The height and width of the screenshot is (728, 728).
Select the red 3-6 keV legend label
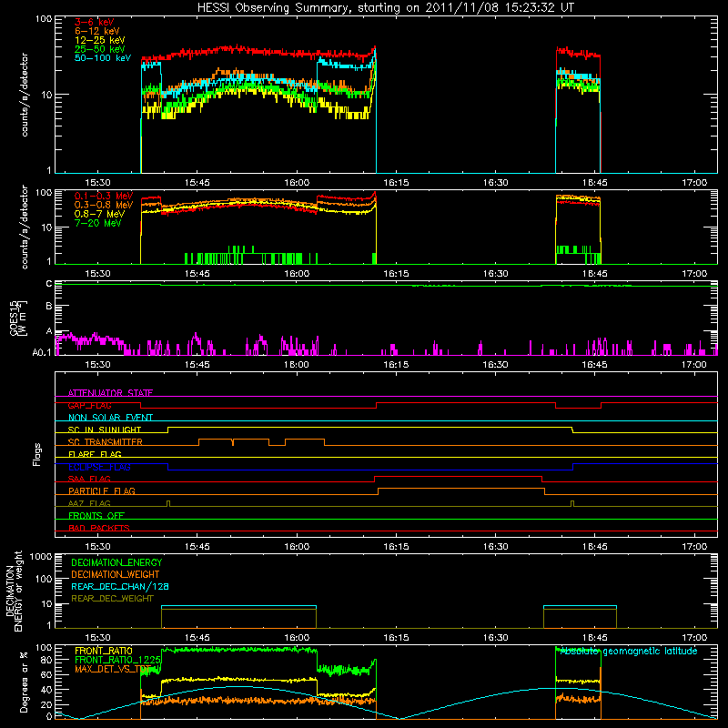pyautogui.click(x=94, y=22)
